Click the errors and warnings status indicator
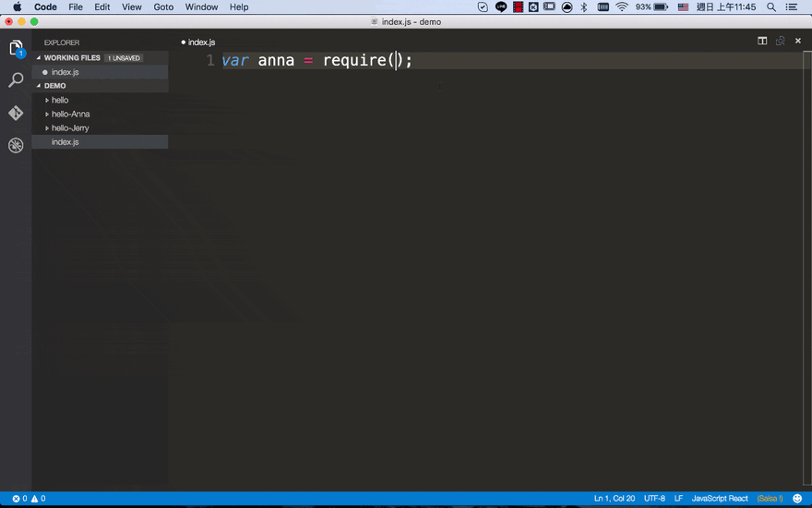Viewport: 812px width, 508px height. tap(29, 499)
